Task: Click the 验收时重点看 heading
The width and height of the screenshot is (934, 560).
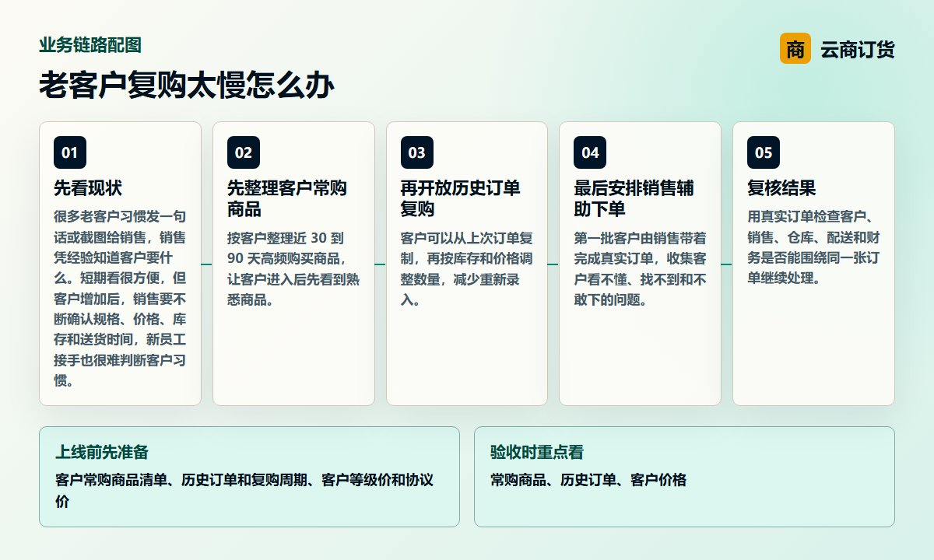Action: (537, 452)
